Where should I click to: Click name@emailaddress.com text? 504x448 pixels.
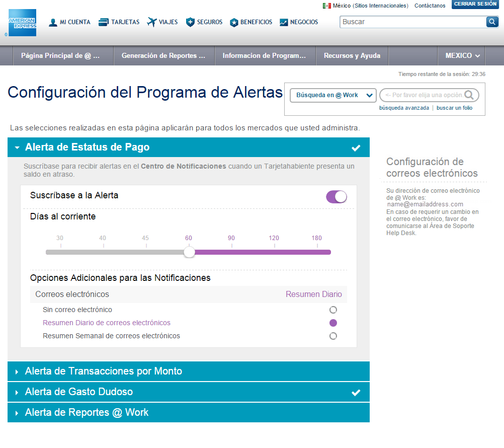425,204
